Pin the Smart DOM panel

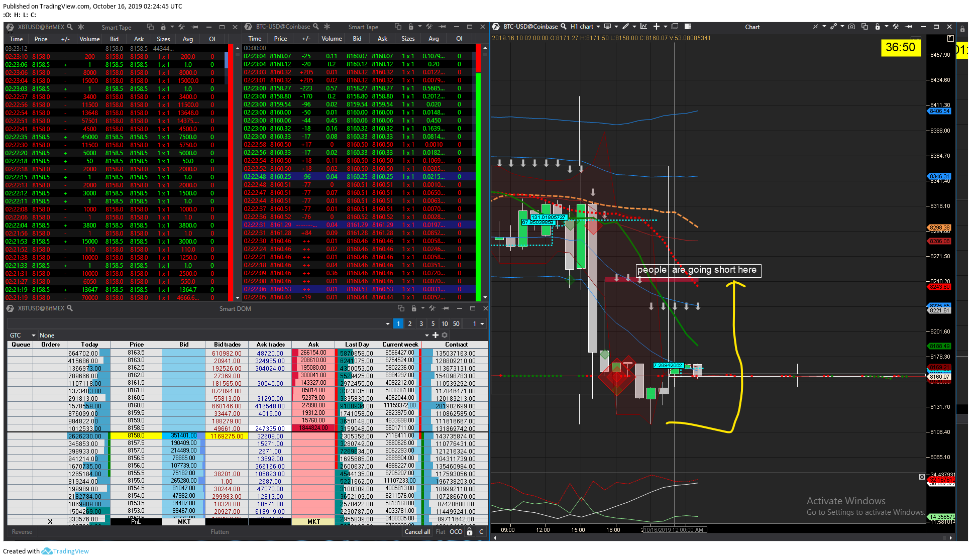[446, 308]
